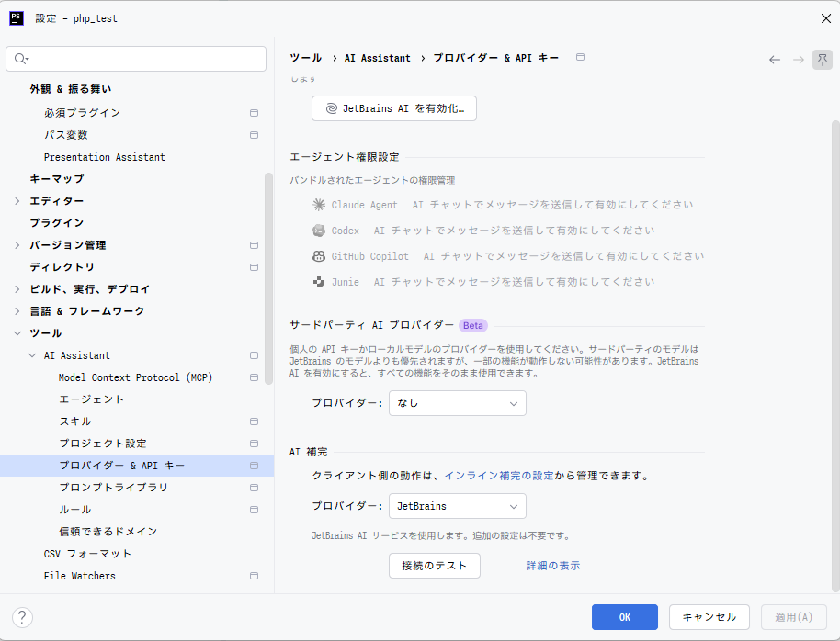
Task: Click エージェント権限設定 section heading
Action: (x=345, y=157)
